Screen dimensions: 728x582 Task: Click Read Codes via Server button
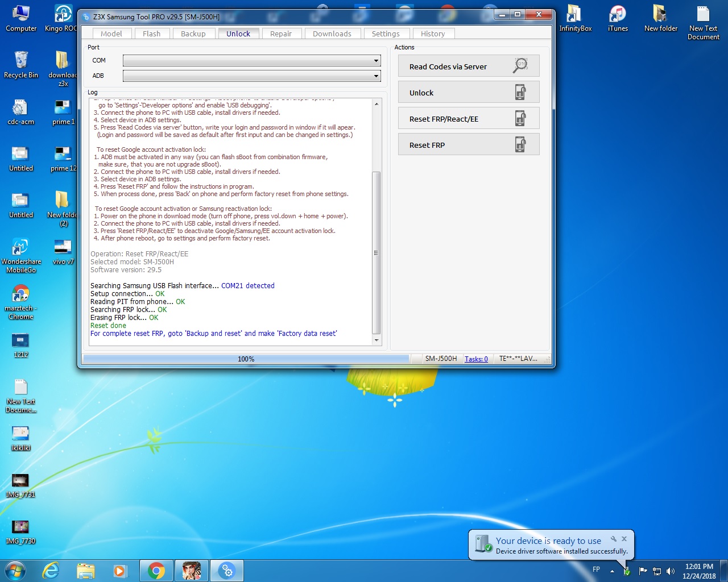tap(469, 66)
